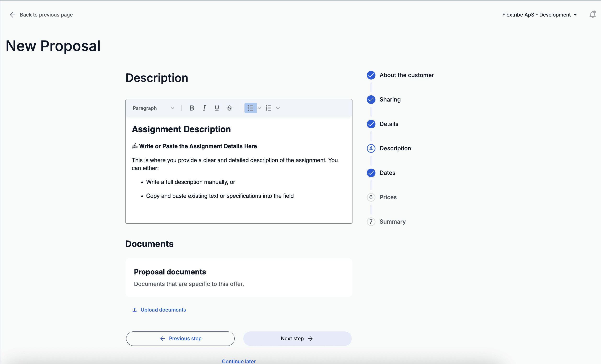601x364 pixels.
Task: Open the notifications bell
Action: (592, 15)
